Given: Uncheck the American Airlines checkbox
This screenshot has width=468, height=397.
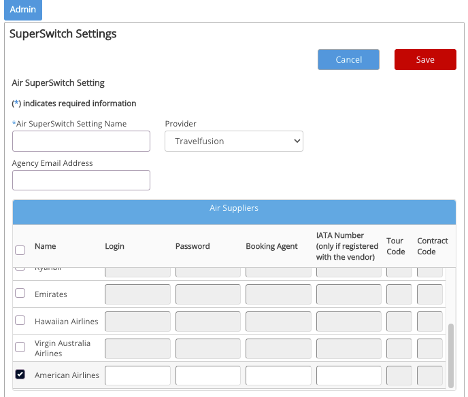Looking at the screenshot, I should coord(20,374).
